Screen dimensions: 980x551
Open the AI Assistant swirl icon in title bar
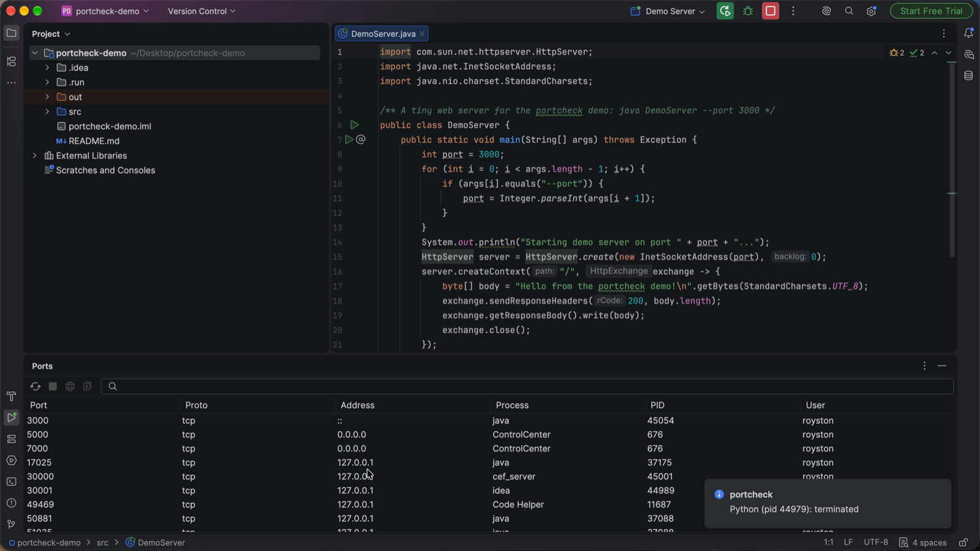tap(826, 11)
